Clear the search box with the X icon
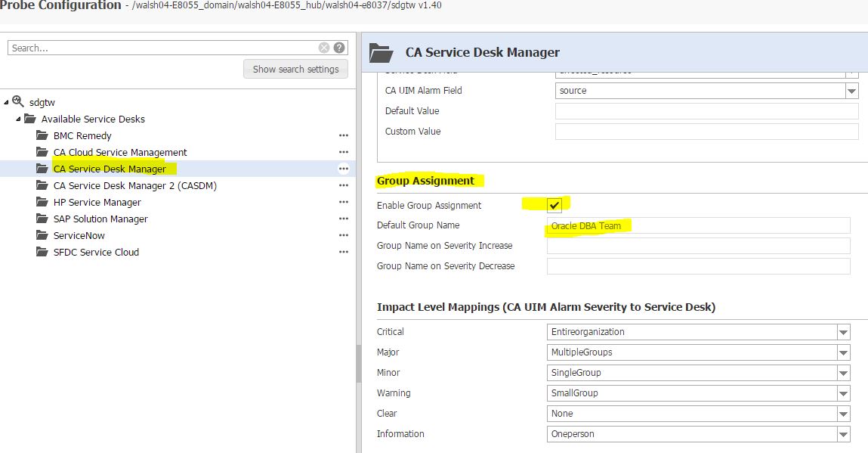This screenshot has height=453, width=868. click(x=324, y=48)
